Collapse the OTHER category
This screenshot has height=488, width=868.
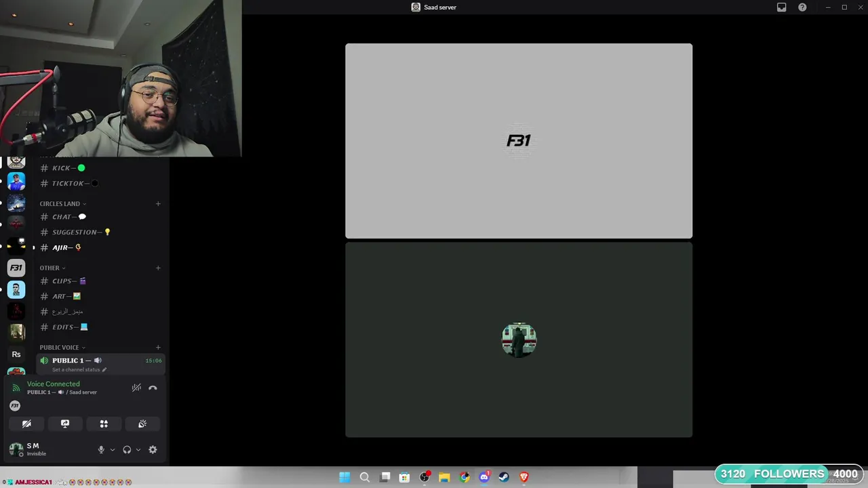(52, 268)
